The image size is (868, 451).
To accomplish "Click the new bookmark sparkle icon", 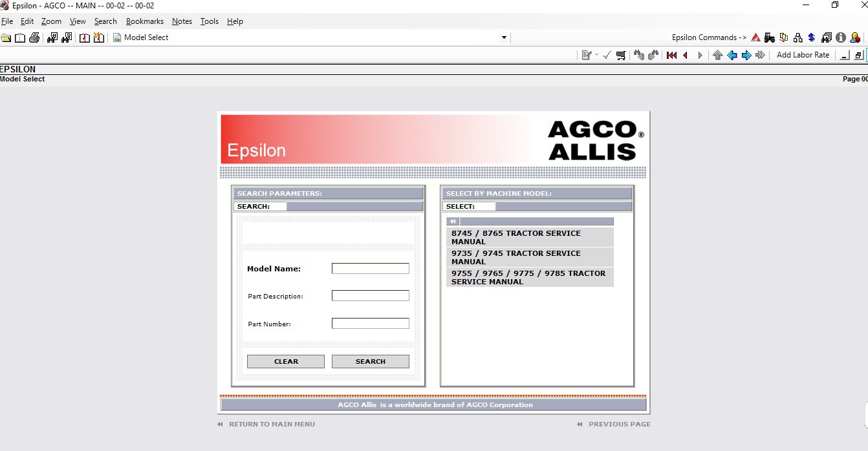I will click(x=99, y=37).
